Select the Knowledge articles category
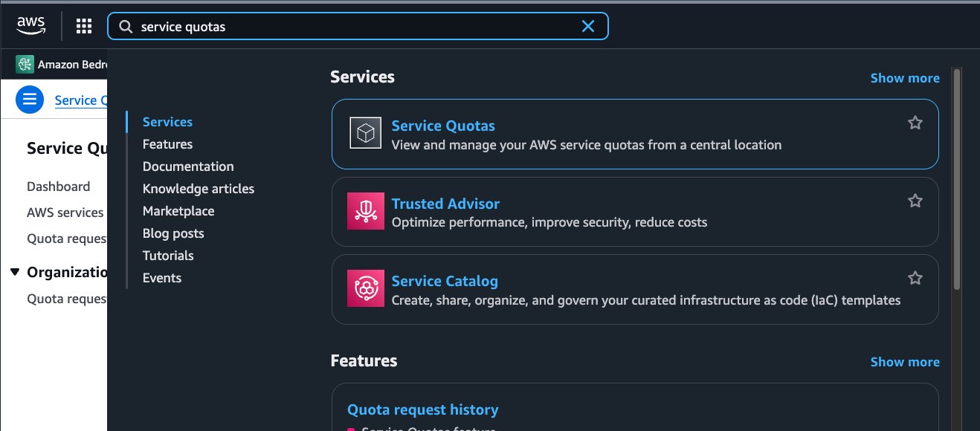The image size is (980, 431). (x=199, y=189)
